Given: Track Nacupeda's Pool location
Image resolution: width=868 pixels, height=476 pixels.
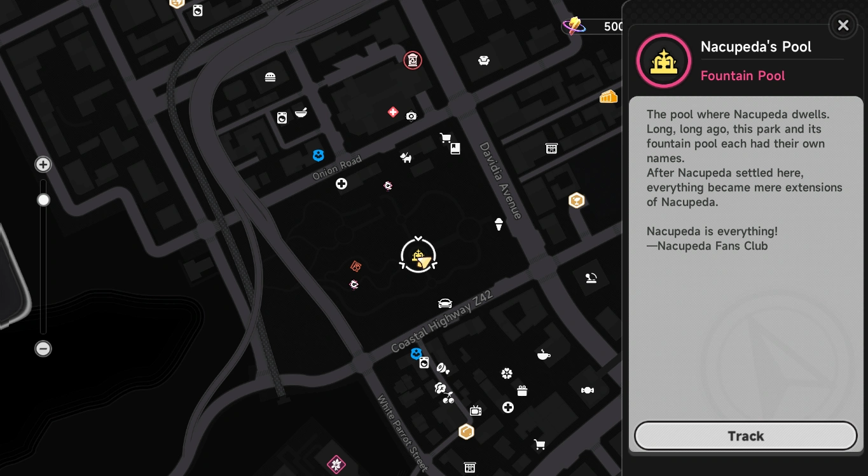Looking at the screenshot, I should click(x=746, y=436).
